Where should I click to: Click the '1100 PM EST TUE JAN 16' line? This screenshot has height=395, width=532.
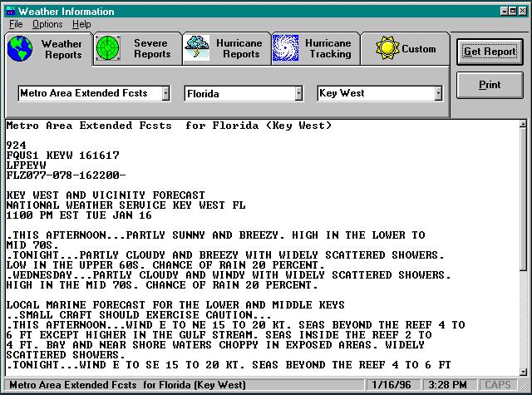79,215
